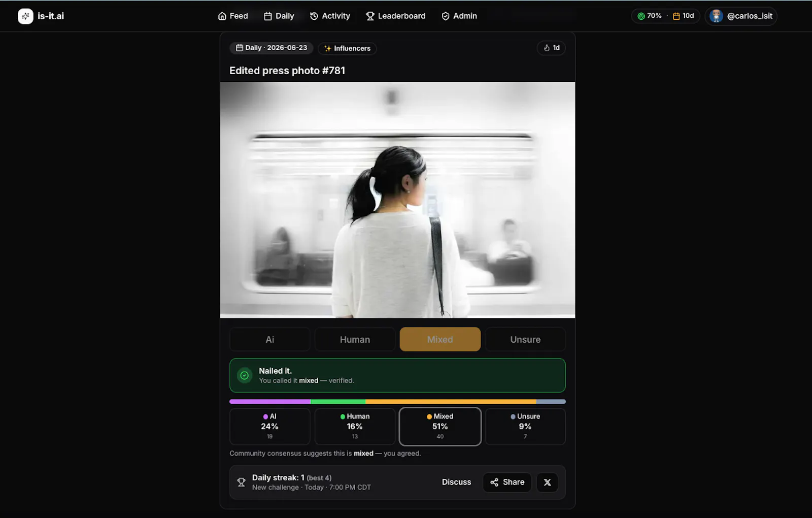
Task: Click the Daily 2026-06-23 badge
Action: click(272, 48)
